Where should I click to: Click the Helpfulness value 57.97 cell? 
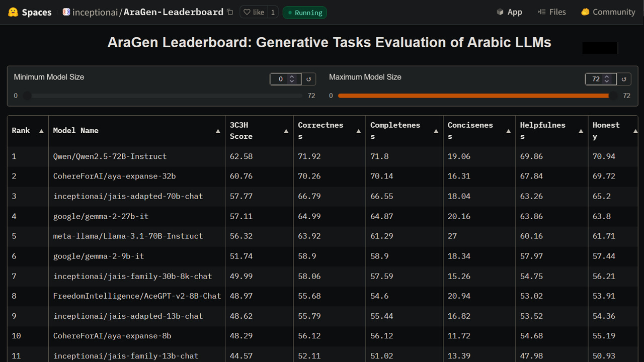click(x=552, y=256)
